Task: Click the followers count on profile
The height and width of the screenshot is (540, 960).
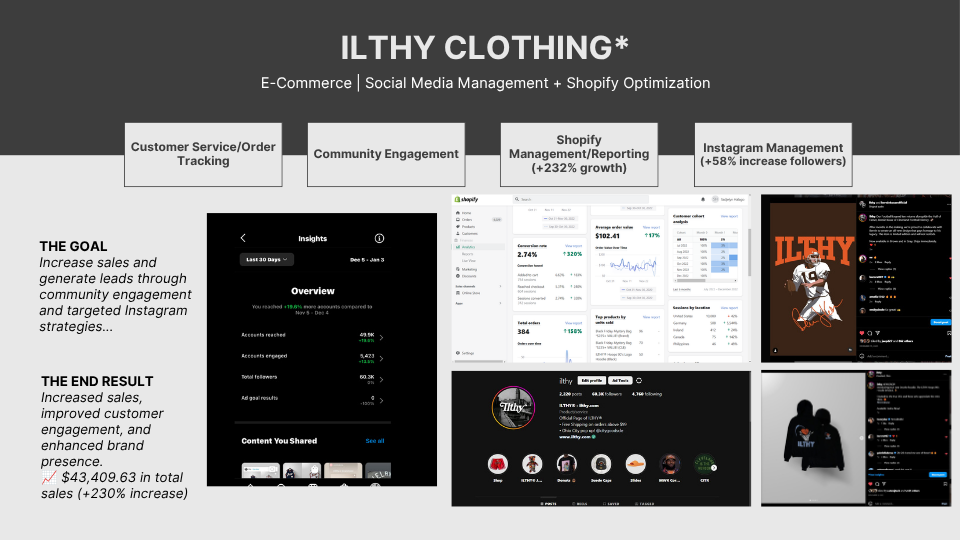Action: click(x=606, y=394)
